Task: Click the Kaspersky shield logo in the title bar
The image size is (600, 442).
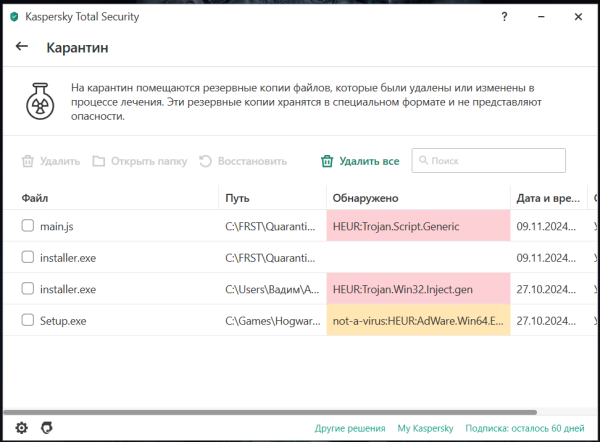Action: pos(13,16)
